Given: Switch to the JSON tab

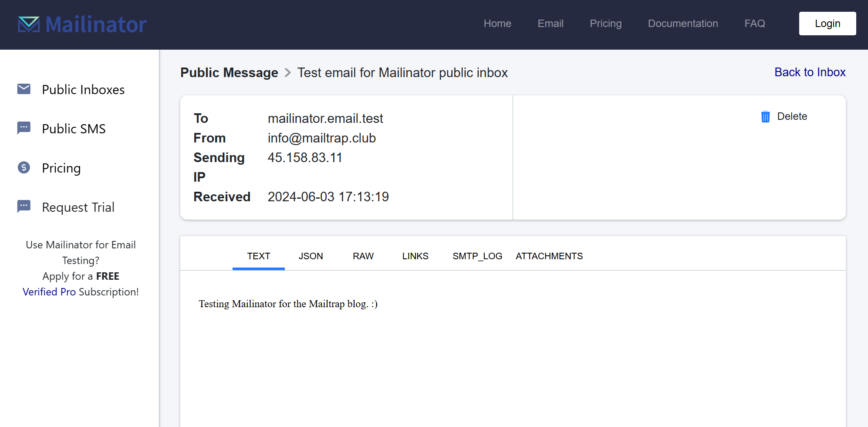Looking at the screenshot, I should (311, 256).
